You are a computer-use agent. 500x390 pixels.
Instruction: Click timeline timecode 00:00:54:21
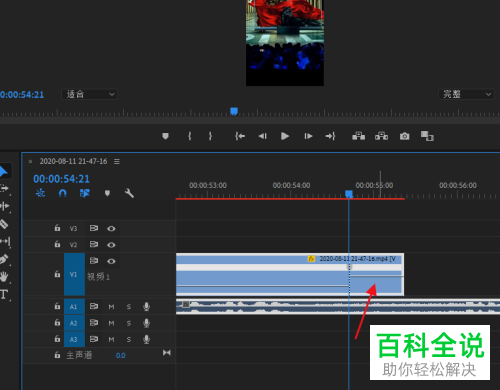coord(61,179)
